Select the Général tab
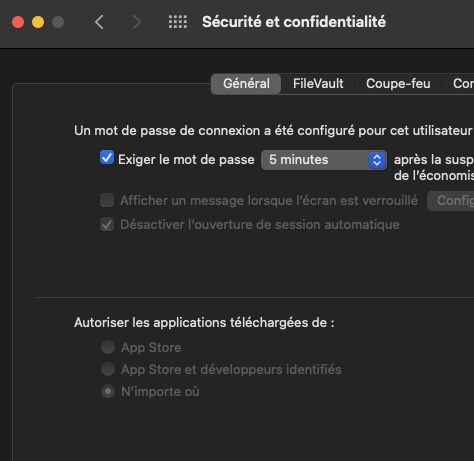The height and width of the screenshot is (461, 474). 246,84
